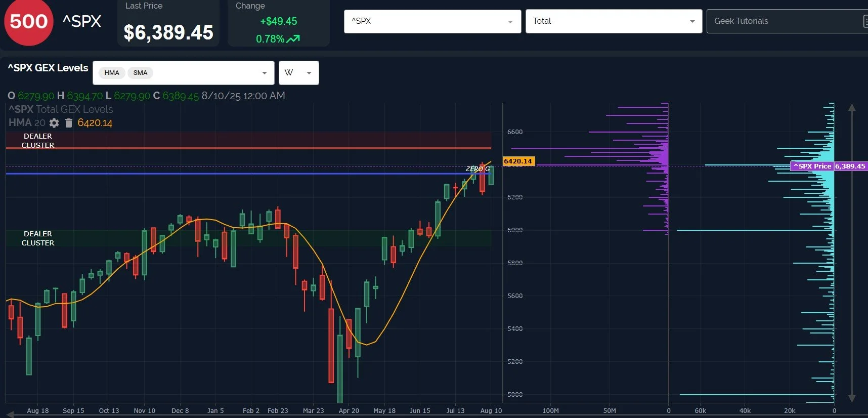Open the W timeframe dropdown
The height and width of the screenshot is (418, 868).
(298, 73)
